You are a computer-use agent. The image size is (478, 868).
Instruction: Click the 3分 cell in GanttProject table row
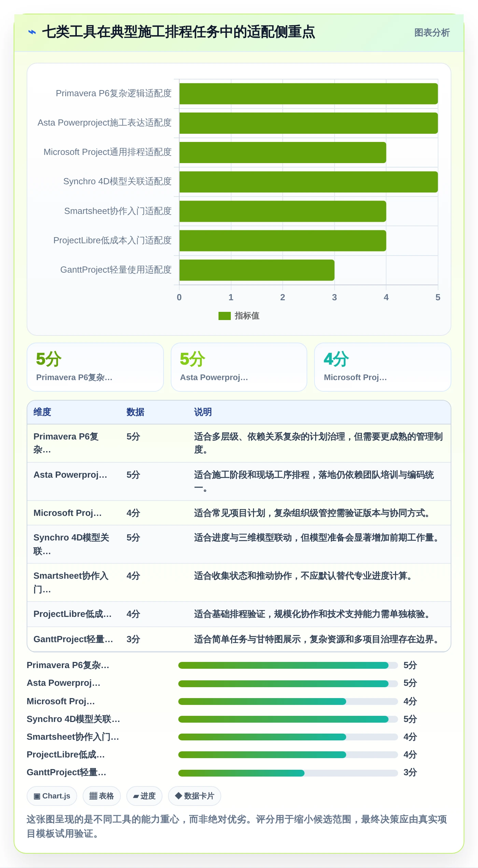(133, 639)
